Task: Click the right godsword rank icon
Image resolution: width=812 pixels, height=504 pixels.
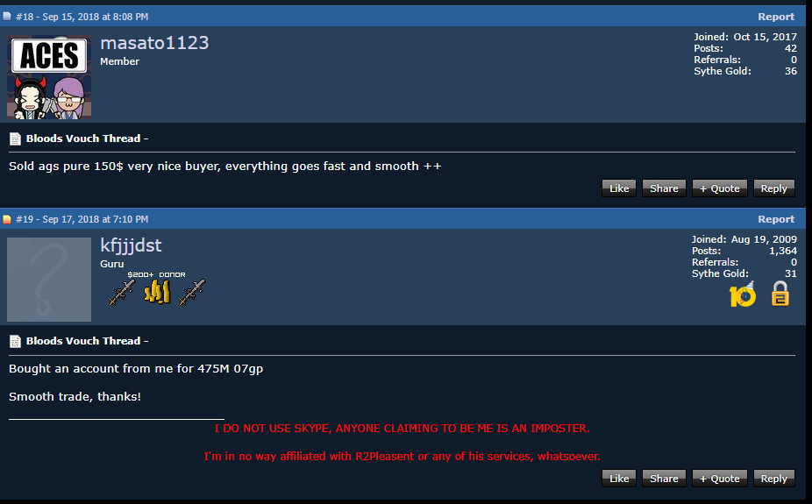Action: click(x=192, y=293)
